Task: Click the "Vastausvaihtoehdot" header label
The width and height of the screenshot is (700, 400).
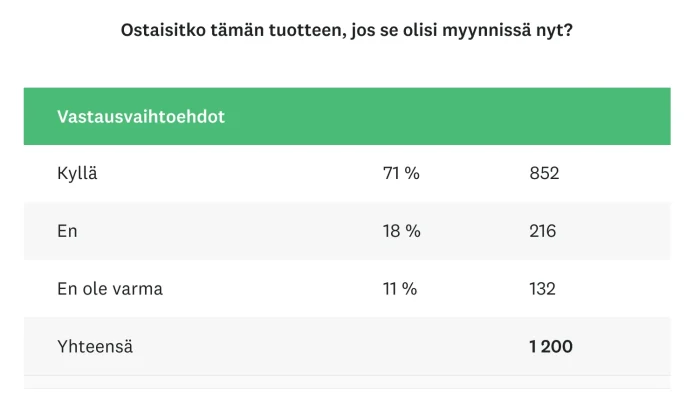Action: [x=141, y=116]
